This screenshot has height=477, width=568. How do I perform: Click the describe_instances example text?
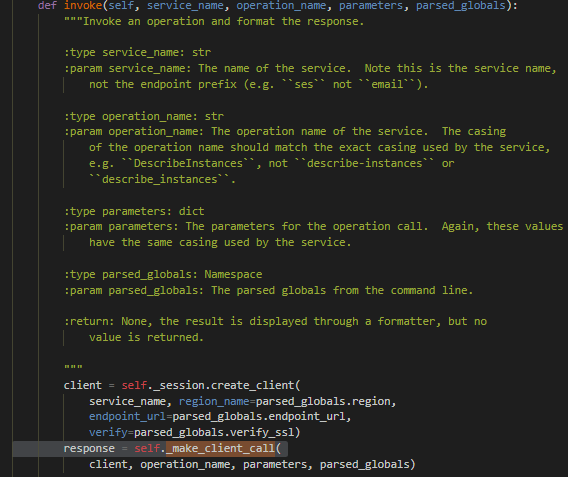click(159, 179)
